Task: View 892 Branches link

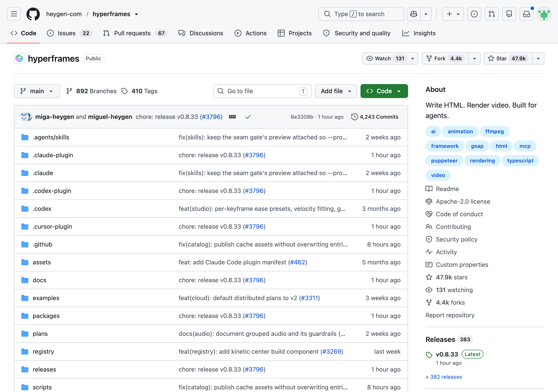Action: click(91, 91)
